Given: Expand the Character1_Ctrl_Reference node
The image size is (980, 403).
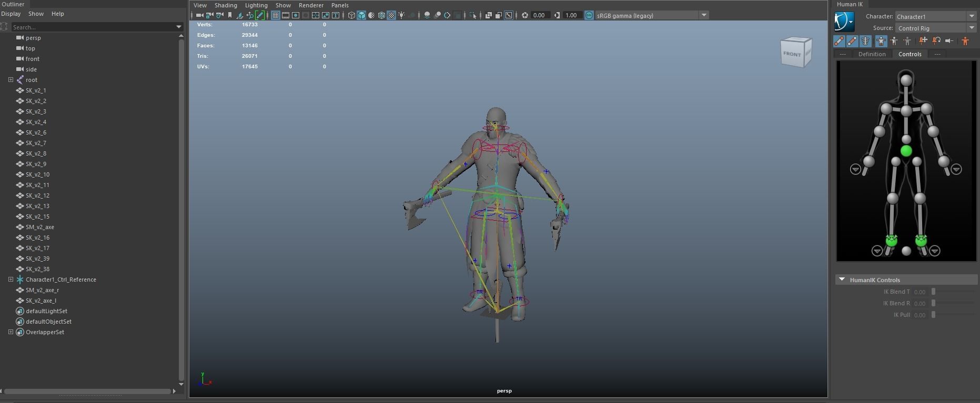Looking at the screenshot, I should (x=11, y=280).
